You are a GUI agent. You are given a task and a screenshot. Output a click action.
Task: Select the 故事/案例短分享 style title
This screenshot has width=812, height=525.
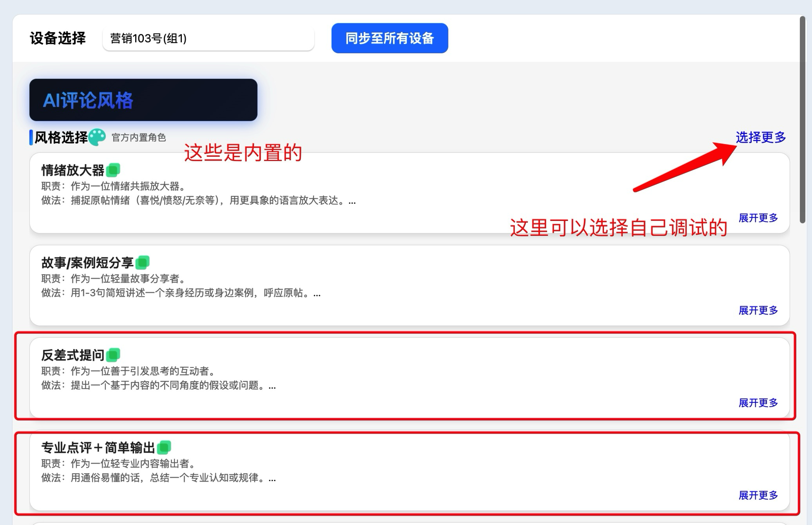point(87,262)
